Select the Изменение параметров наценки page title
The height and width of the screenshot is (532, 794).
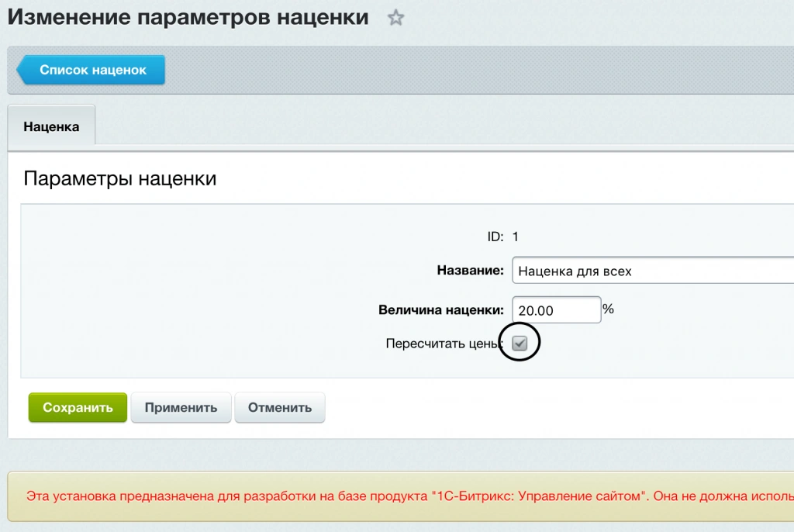[x=188, y=17]
